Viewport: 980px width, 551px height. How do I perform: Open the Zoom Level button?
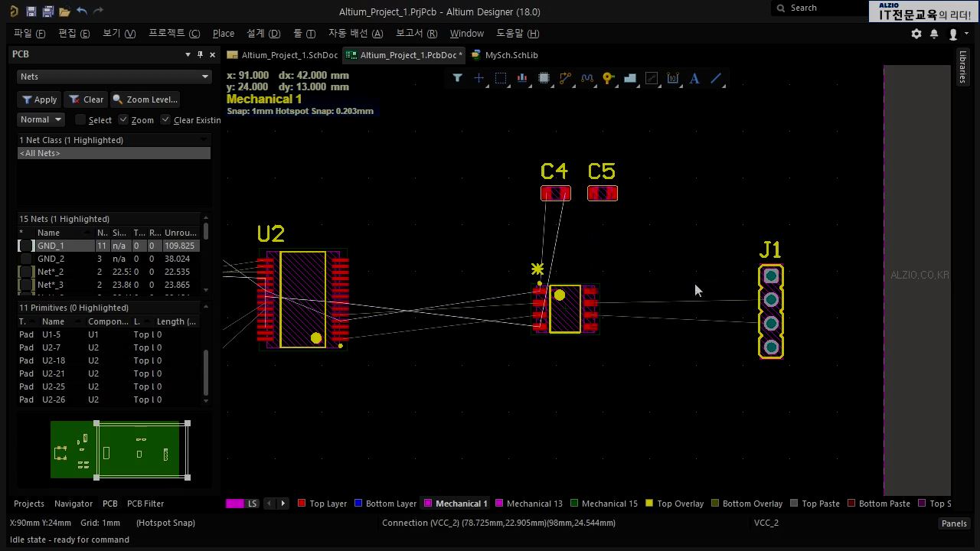click(145, 99)
